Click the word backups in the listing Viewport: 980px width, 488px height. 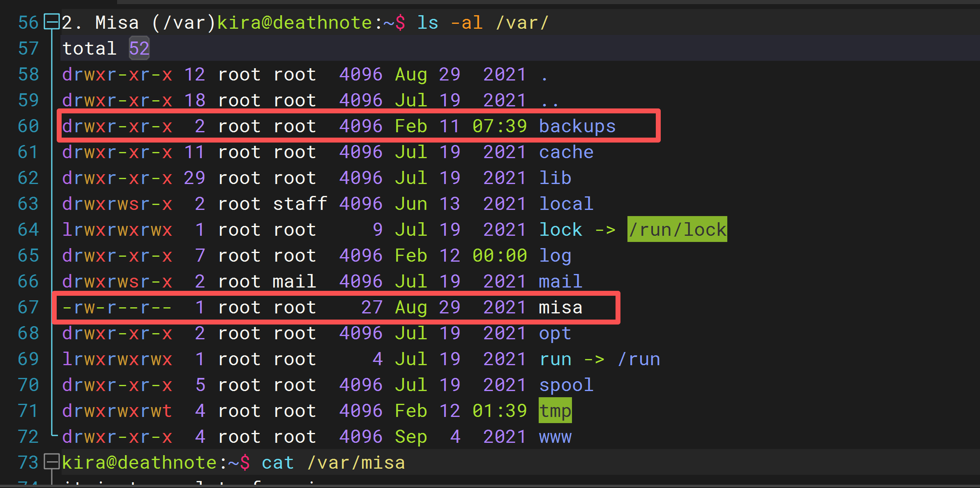coord(577,126)
